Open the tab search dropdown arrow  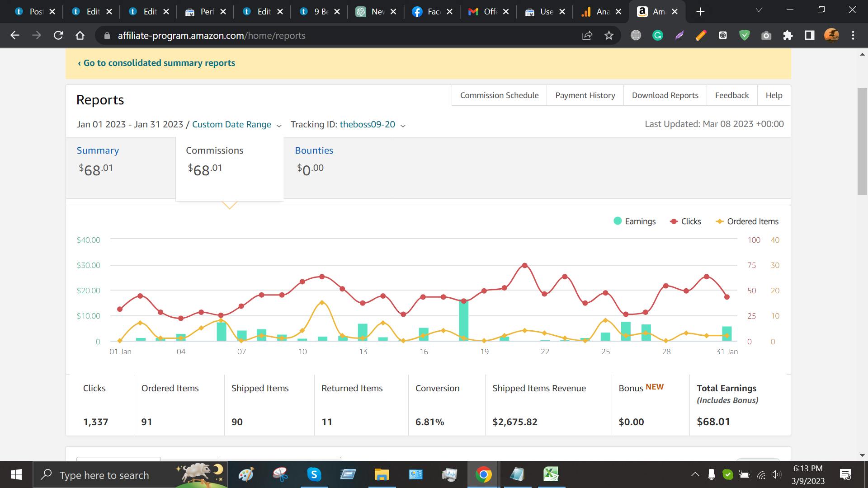[759, 10]
